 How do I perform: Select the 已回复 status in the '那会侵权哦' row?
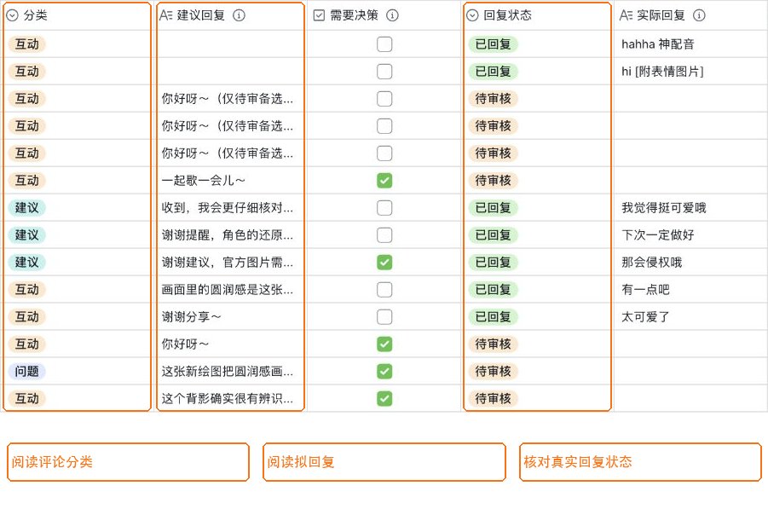click(x=494, y=263)
